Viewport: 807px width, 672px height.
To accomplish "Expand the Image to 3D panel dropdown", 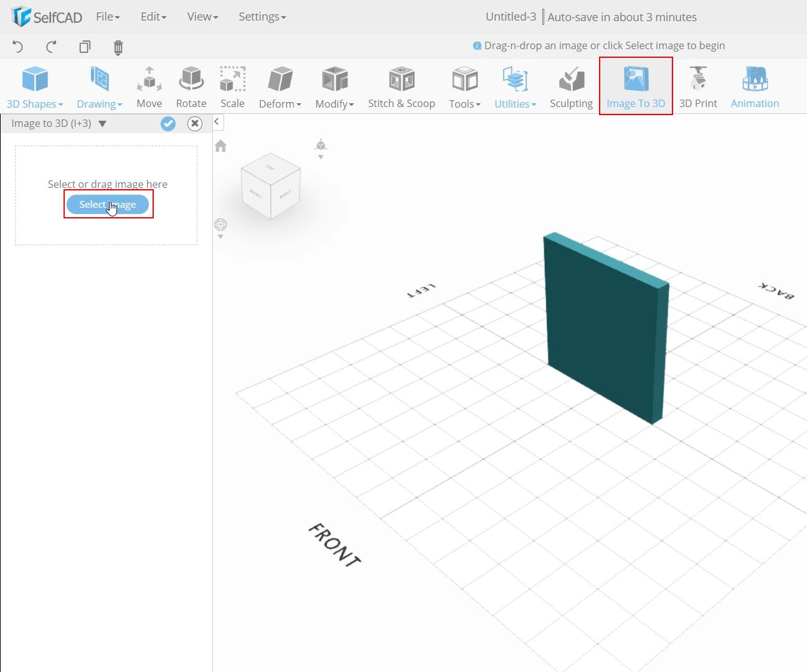I will pos(103,124).
